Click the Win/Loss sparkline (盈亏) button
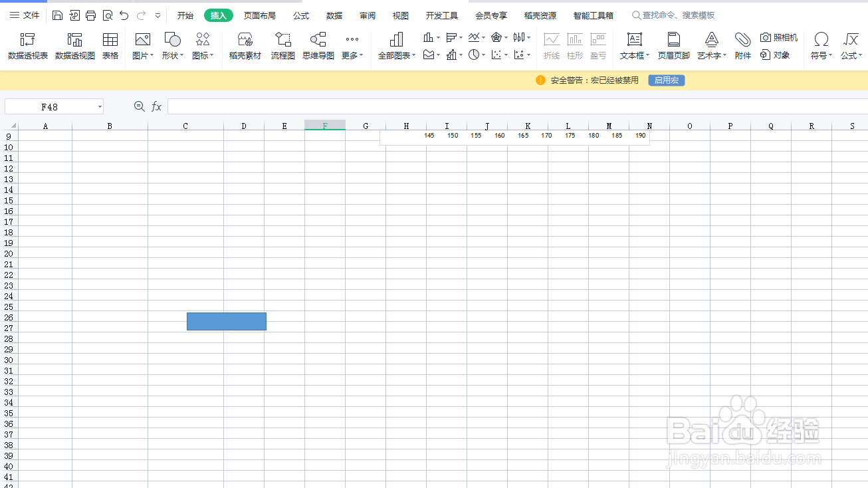The height and width of the screenshot is (488, 868). click(598, 47)
